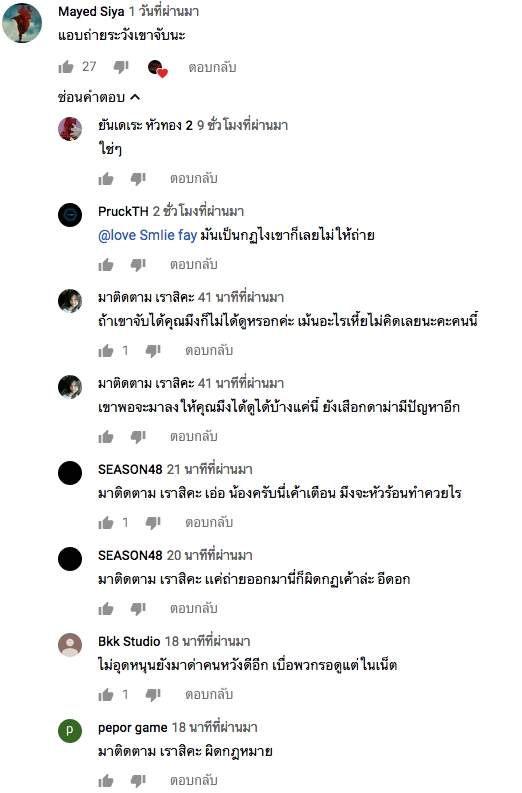The height and width of the screenshot is (793, 522).
Task: Dislike Mayed Siya's top comment
Action: [121, 67]
